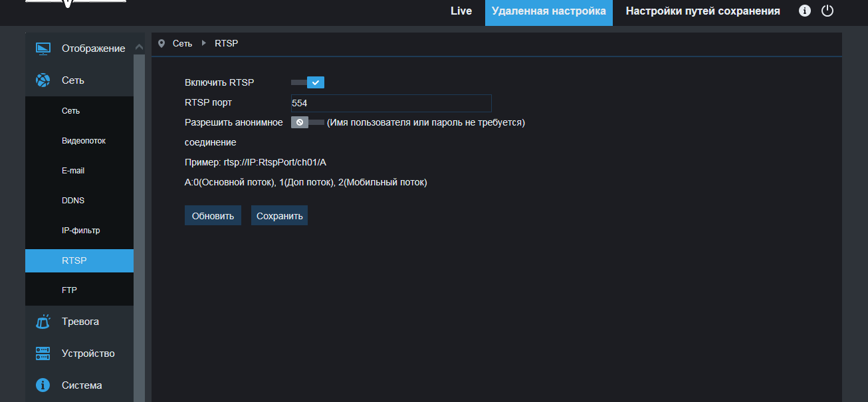Click the location pin breadcrumb icon
This screenshot has height=402, width=868.
(x=162, y=43)
